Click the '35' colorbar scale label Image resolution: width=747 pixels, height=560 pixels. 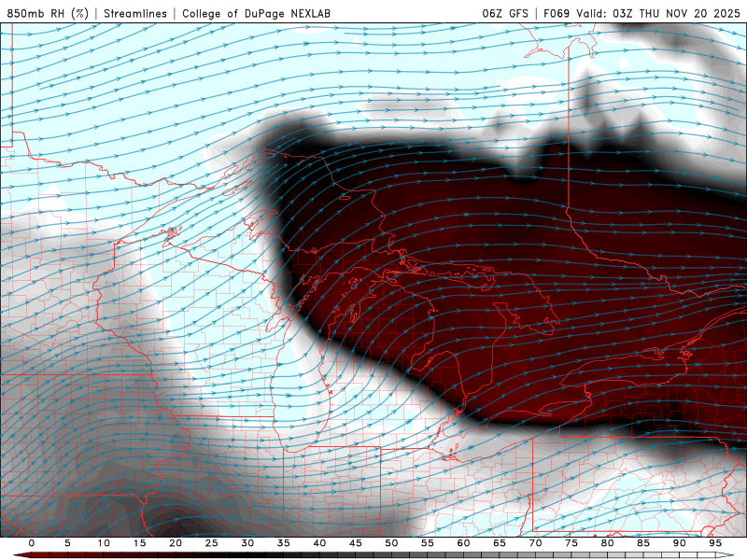(x=284, y=543)
